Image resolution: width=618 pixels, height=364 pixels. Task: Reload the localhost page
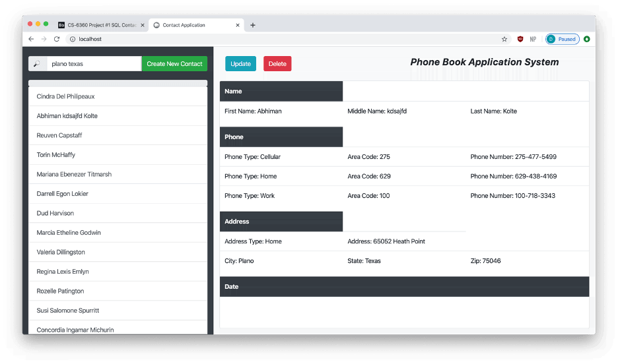(57, 39)
